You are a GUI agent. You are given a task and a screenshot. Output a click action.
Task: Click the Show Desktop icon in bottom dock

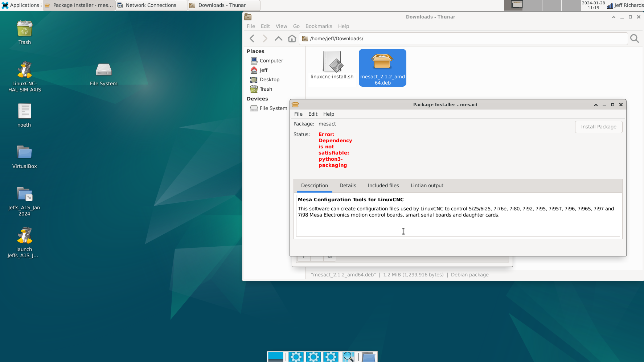tap(276, 357)
